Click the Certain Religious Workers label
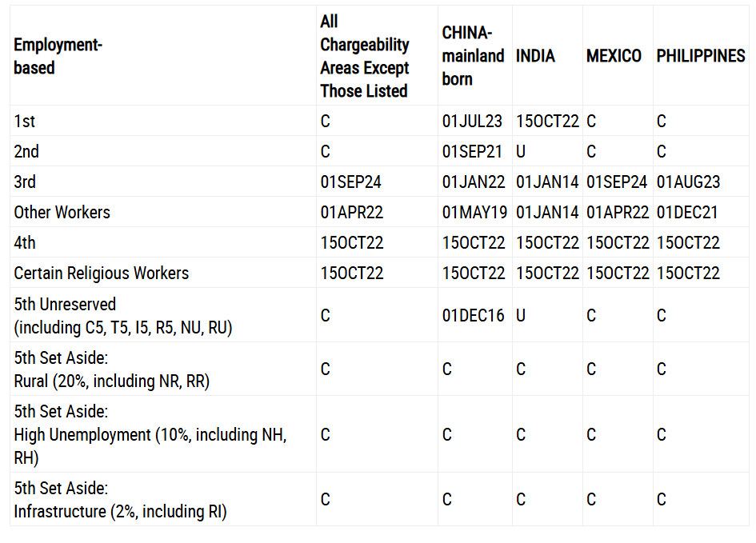 (x=102, y=273)
